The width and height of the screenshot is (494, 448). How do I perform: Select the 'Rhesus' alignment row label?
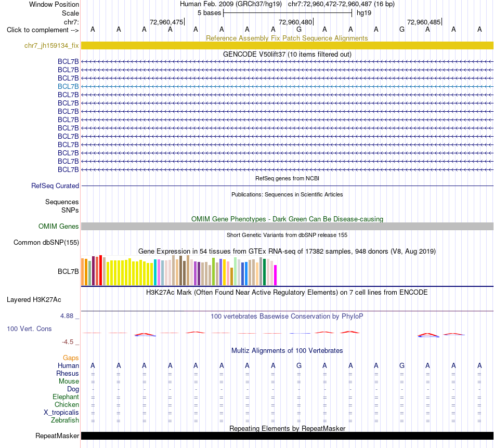68,373
